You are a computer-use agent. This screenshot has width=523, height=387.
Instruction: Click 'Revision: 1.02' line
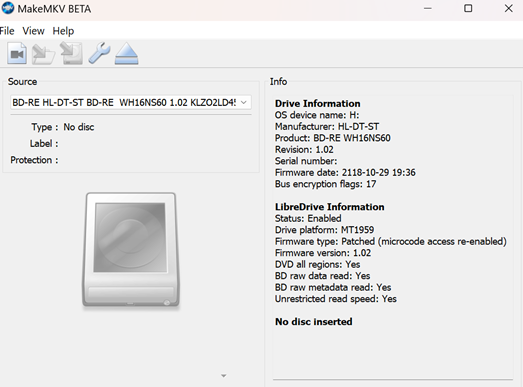tap(304, 149)
